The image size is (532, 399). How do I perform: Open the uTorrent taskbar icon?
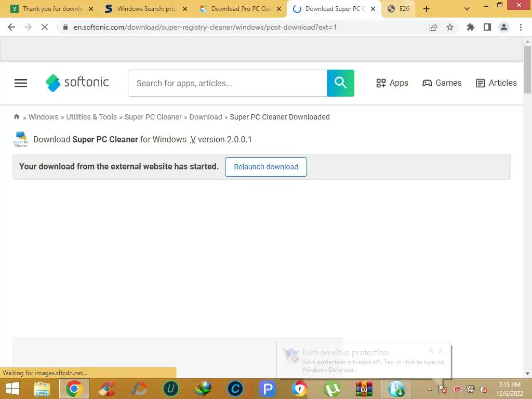332,389
